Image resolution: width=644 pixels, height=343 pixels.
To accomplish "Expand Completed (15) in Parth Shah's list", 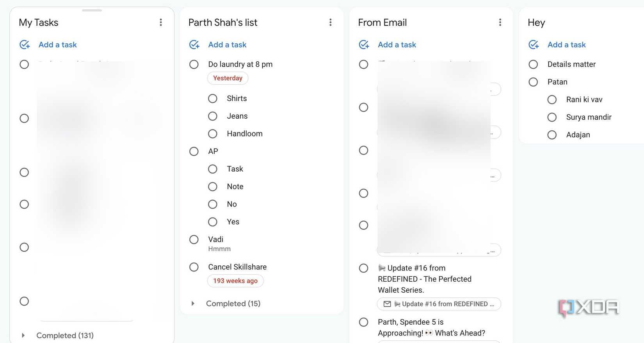I will point(192,303).
